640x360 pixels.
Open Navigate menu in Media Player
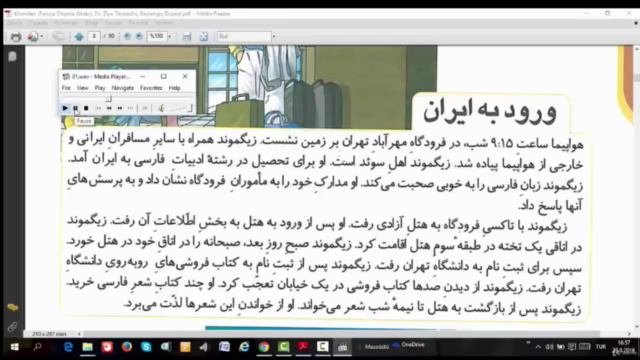pyautogui.click(x=122, y=88)
